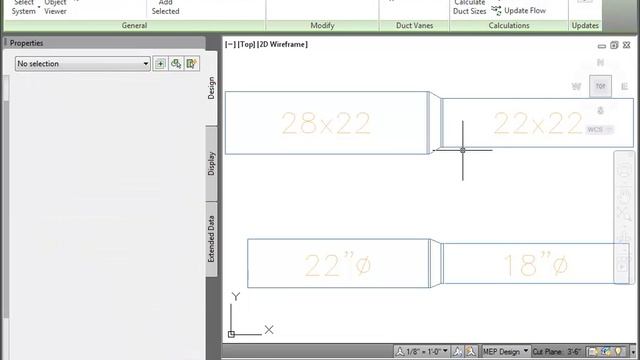Image resolution: width=640 pixels, height=360 pixels.
Task: Click the Toggle PickAdd icon in Properties
Action: (x=160, y=64)
